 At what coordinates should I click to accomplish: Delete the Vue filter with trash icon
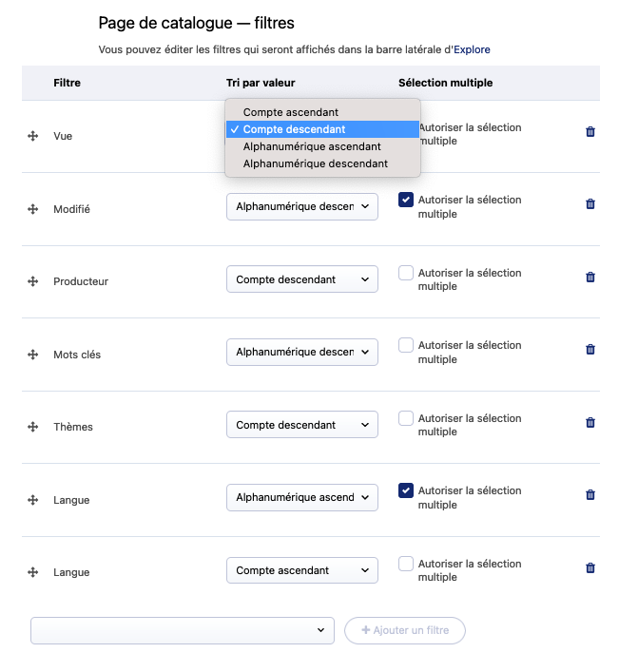590,132
